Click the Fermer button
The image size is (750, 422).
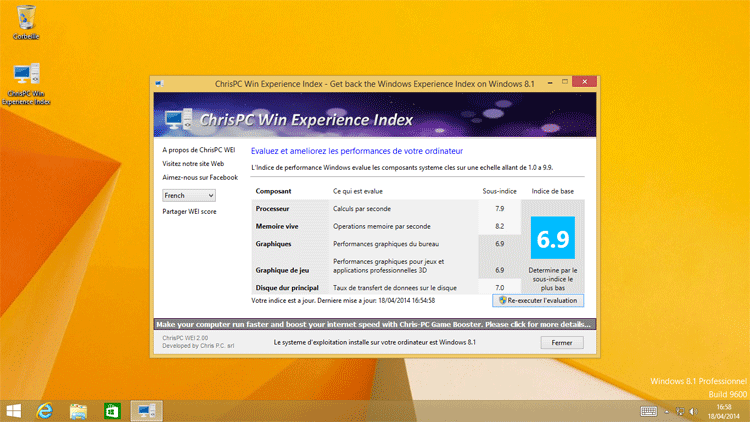[562, 343]
